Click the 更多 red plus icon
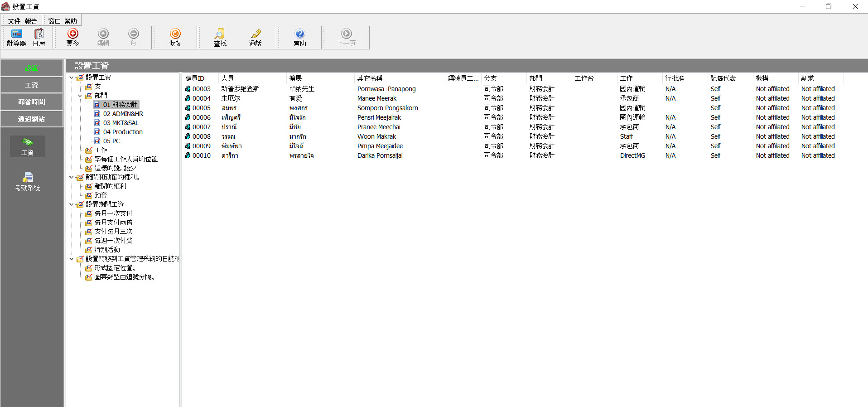This screenshot has width=868, height=407. [73, 34]
